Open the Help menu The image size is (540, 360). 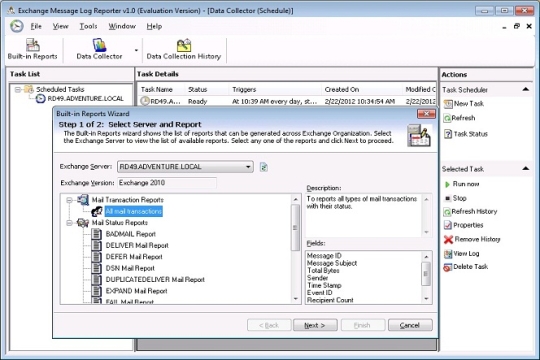pyautogui.click(x=154, y=26)
